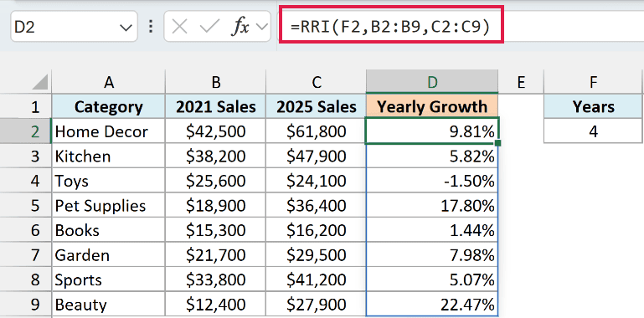Select the 9.81% growth cell
Image resolution: width=644 pixels, height=318 pixels.
tap(432, 131)
